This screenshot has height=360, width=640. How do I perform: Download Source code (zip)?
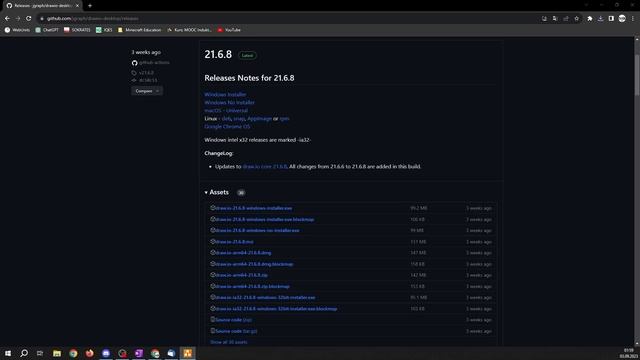click(x=233, y=320)
